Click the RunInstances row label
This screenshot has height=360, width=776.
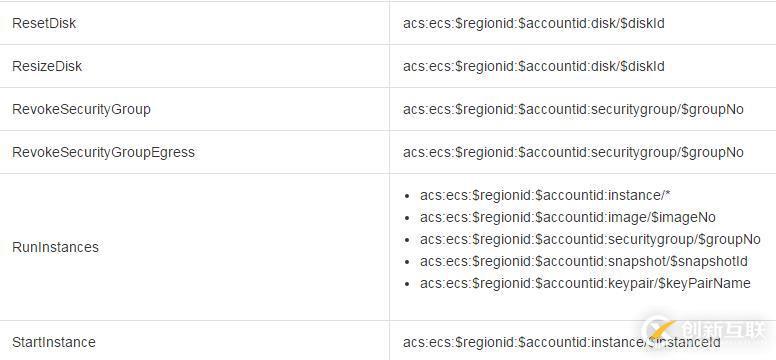(55, 247)
